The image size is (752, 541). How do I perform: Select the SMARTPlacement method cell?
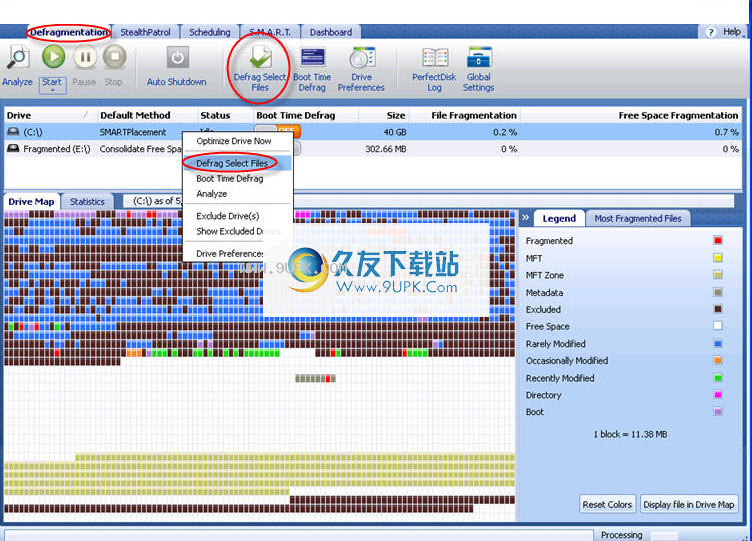click(133, 132)
